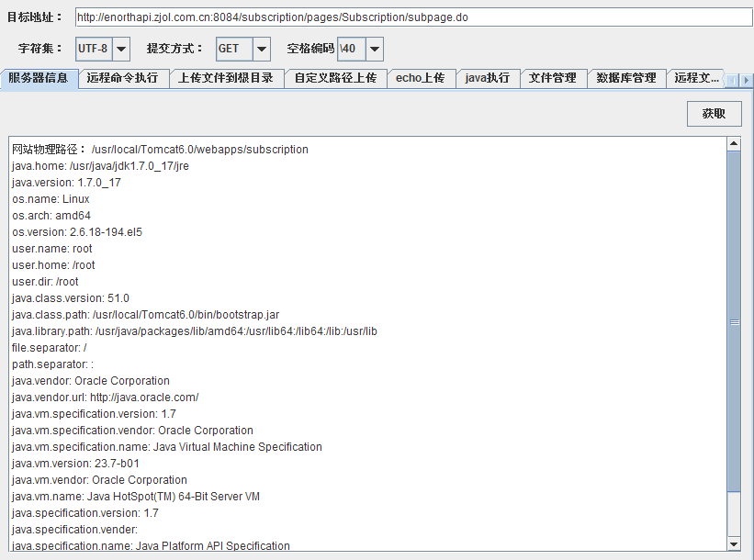
Task: Click the java.vm.version: 23.7-b01 line
Action: [75, 464]
